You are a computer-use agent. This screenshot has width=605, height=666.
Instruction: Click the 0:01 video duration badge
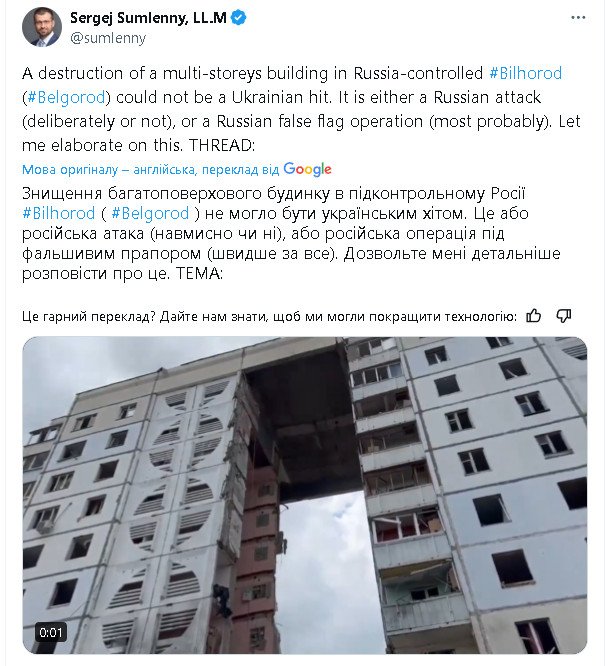[51, 633]
